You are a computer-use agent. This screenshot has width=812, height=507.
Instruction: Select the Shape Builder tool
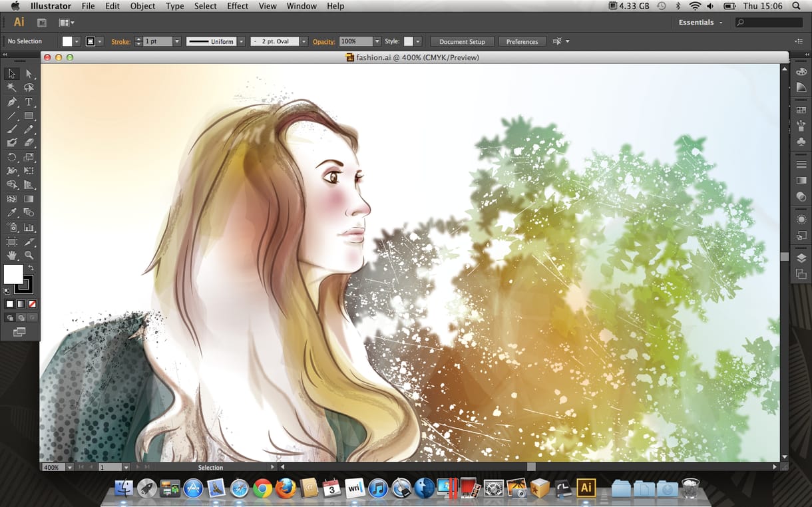12,184
